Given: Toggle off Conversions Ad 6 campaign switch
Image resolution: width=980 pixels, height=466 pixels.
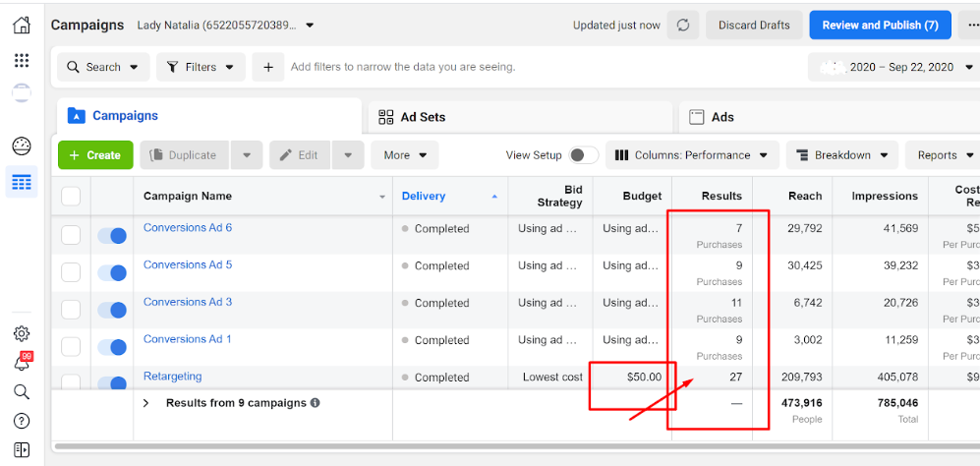Looking at the screenshot, I should coord(112,236).
